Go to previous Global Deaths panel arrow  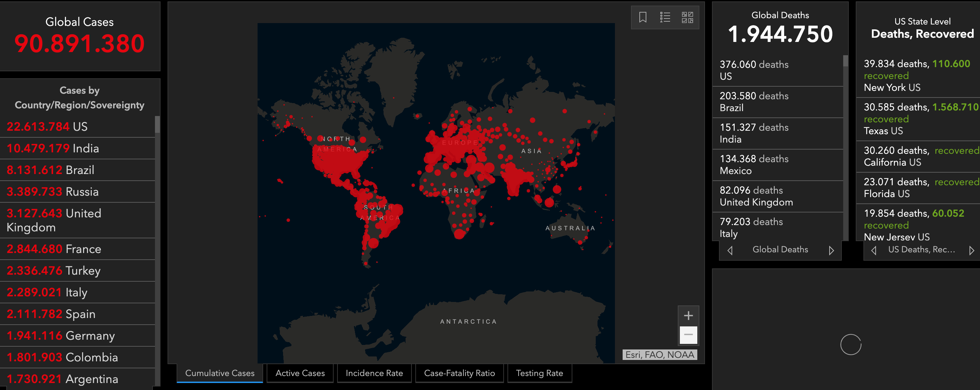pyautogui.click(x=730, y=250)
